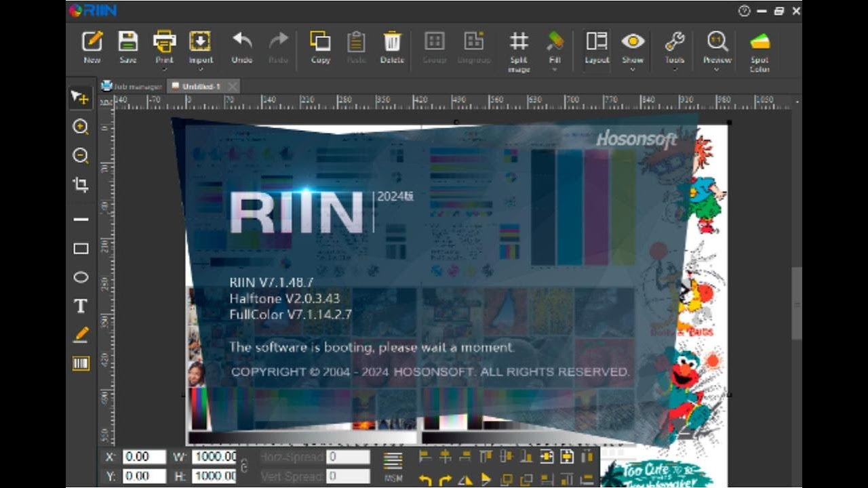Select the Zoom out magnifier tool
The height and width of the screenshot is (488, 868).
(81, 156)
